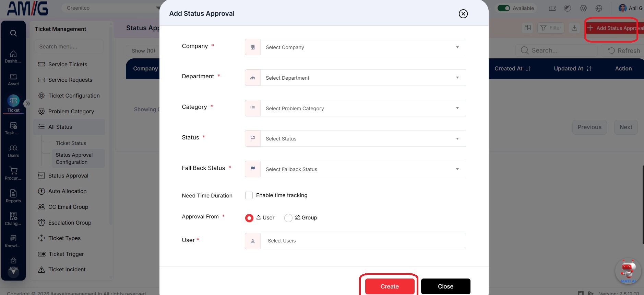
Task: Select the Group approval radio button
Action: 288,218
